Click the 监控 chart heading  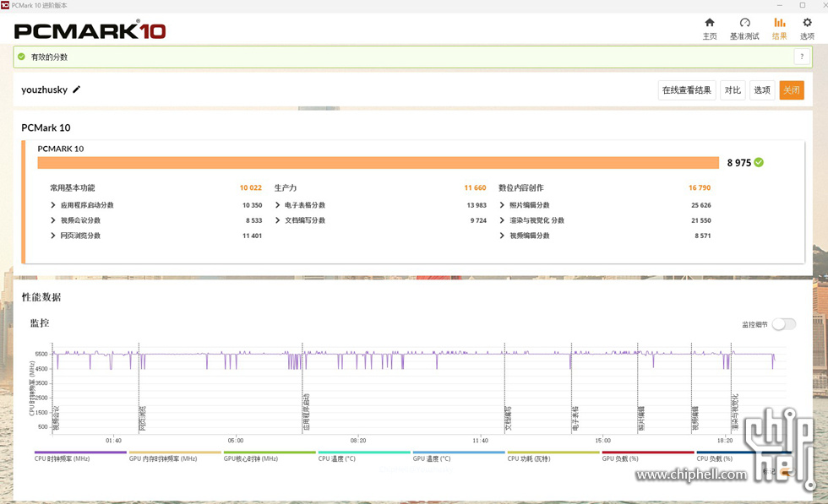pyautogui.click(x=40, y=323)
